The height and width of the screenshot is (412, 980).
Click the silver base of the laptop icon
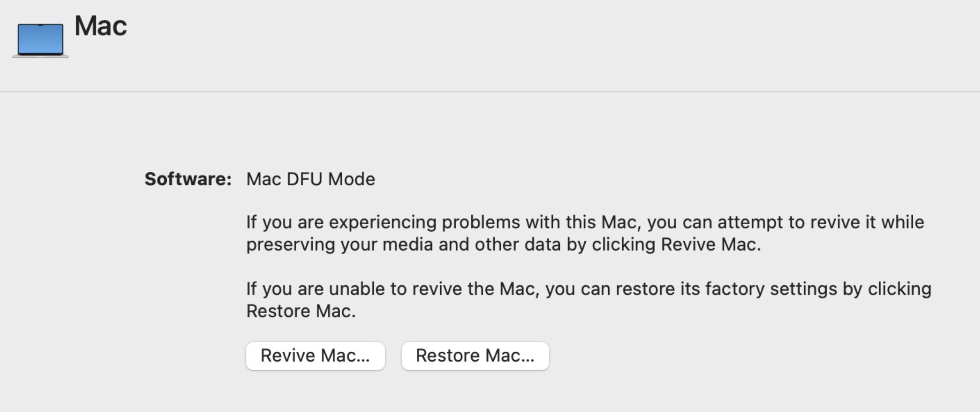[40, 56]
